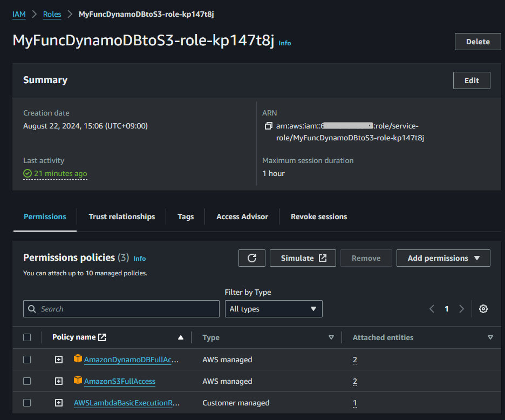Screen dimensions: 505x420
Task: Click the Remove button
Action: (366, 258)
